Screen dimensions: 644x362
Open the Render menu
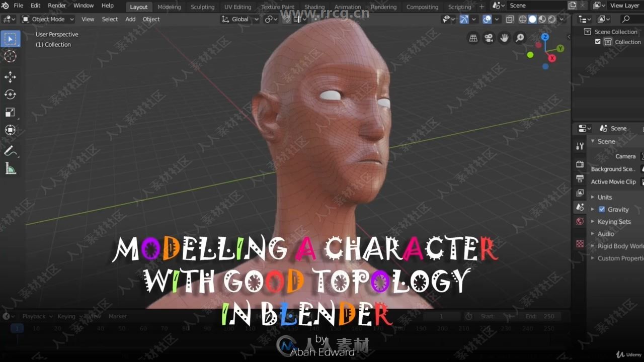click(x=57, y=6)
